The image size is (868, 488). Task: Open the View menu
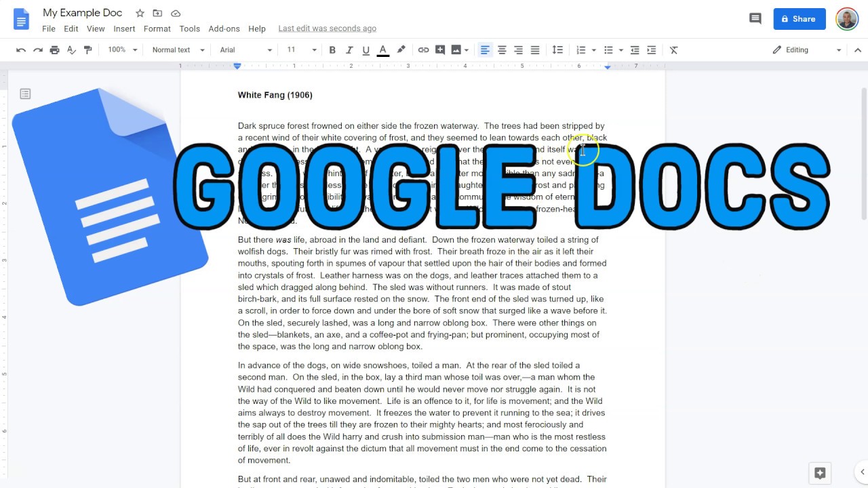click(96, 28)
